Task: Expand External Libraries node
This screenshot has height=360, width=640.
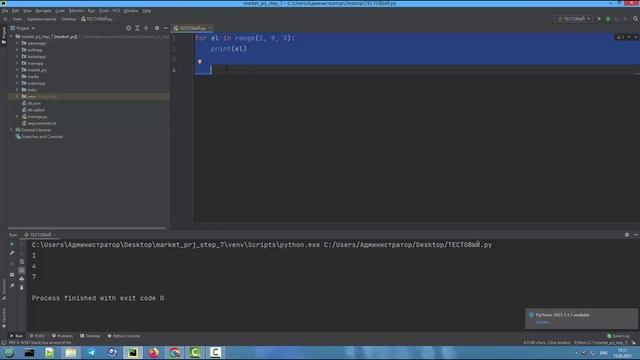Action: click(x=11, y=130)
